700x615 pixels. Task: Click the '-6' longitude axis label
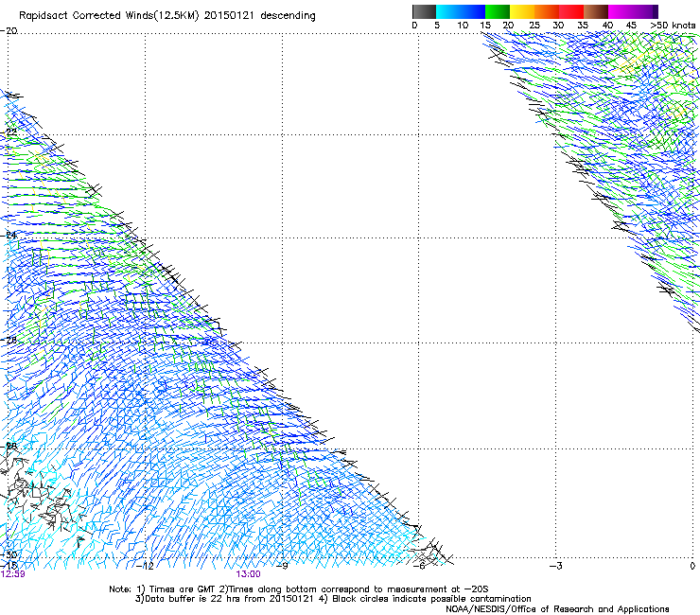(x=419, y=566)
